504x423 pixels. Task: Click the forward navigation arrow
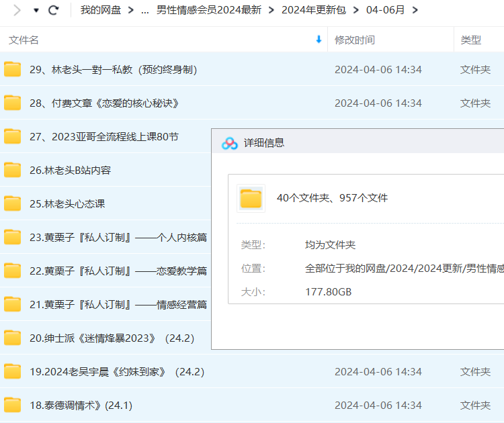pyautogui.click(x=17, y=10)
